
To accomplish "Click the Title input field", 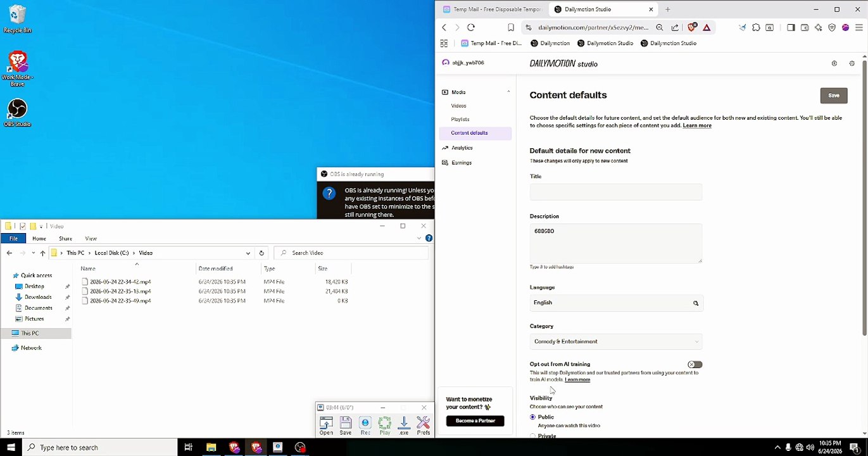I will (616, 192).
